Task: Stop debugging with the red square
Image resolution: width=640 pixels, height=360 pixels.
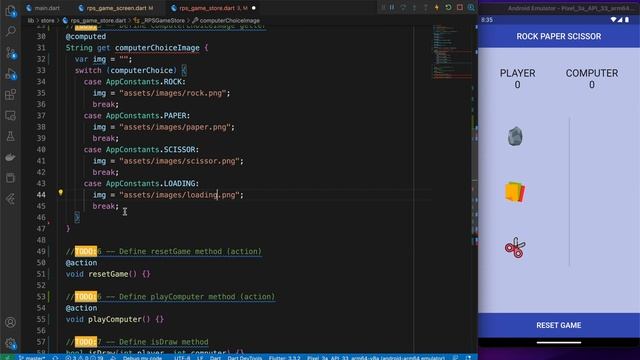Action: pos(460,7)
